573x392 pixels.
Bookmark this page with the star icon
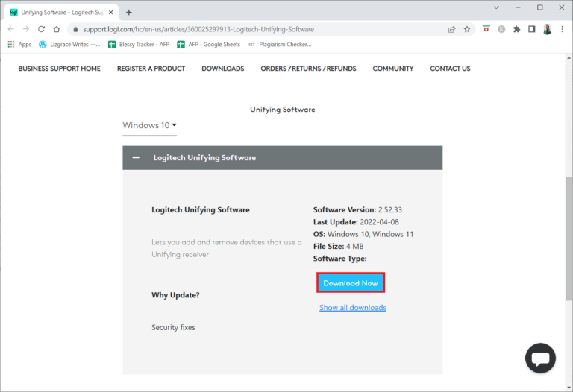tap(467, 29)
